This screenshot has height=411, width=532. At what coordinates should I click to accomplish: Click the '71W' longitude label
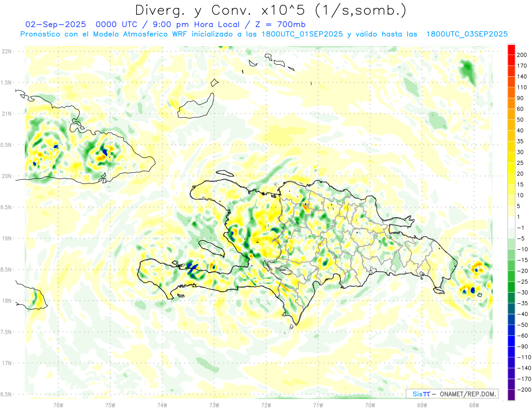tap(318, 405)
